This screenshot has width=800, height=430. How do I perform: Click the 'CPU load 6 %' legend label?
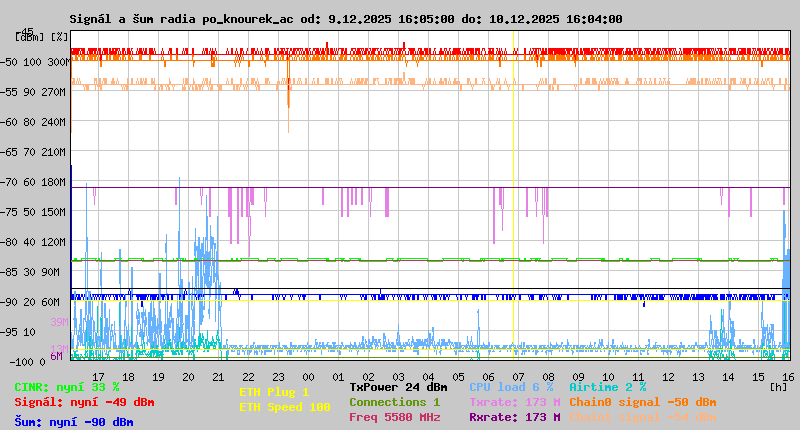coord(511,387)
